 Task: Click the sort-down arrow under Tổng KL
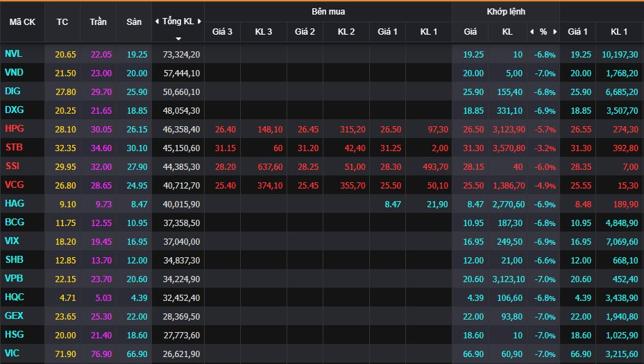point(178,38)
